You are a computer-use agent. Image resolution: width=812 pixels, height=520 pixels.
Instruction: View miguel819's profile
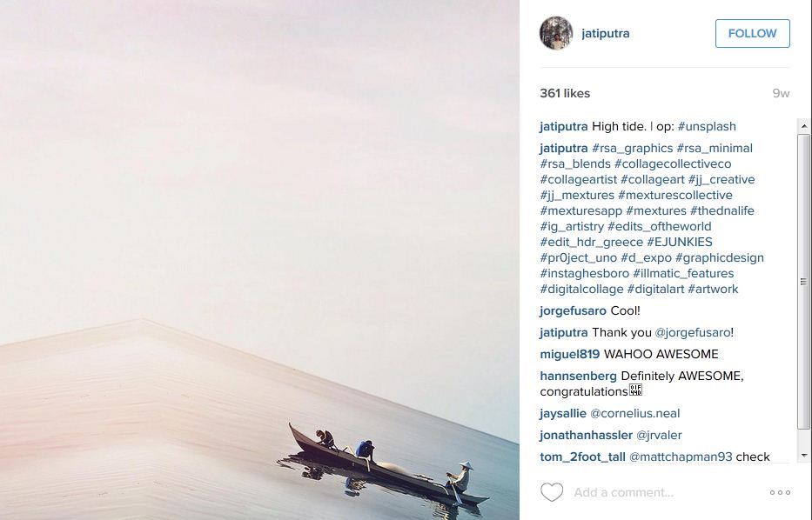coord(570,355)
